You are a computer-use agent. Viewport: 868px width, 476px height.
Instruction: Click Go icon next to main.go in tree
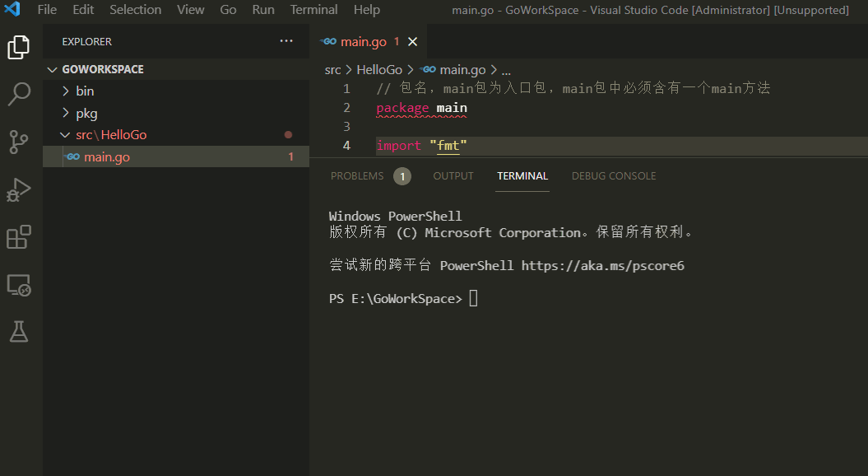72,156
